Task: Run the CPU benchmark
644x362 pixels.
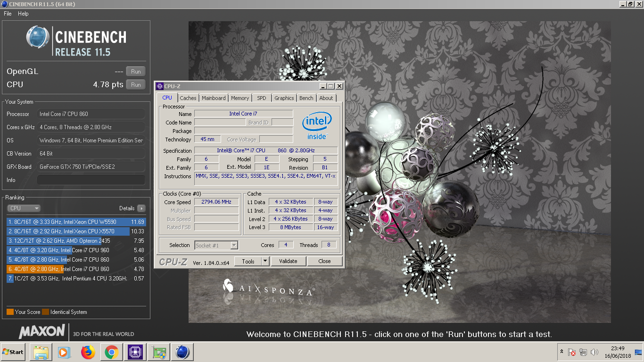Action: 136,85
